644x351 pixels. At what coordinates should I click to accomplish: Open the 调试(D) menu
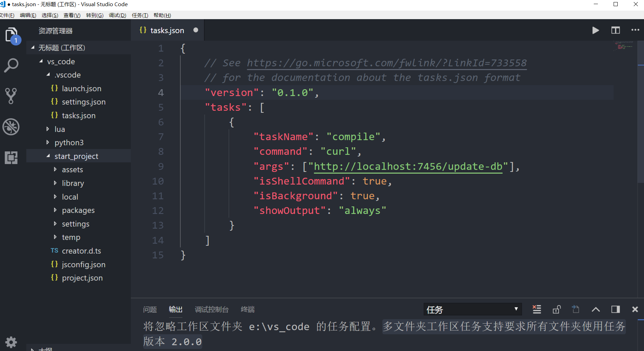coord(118,15)
